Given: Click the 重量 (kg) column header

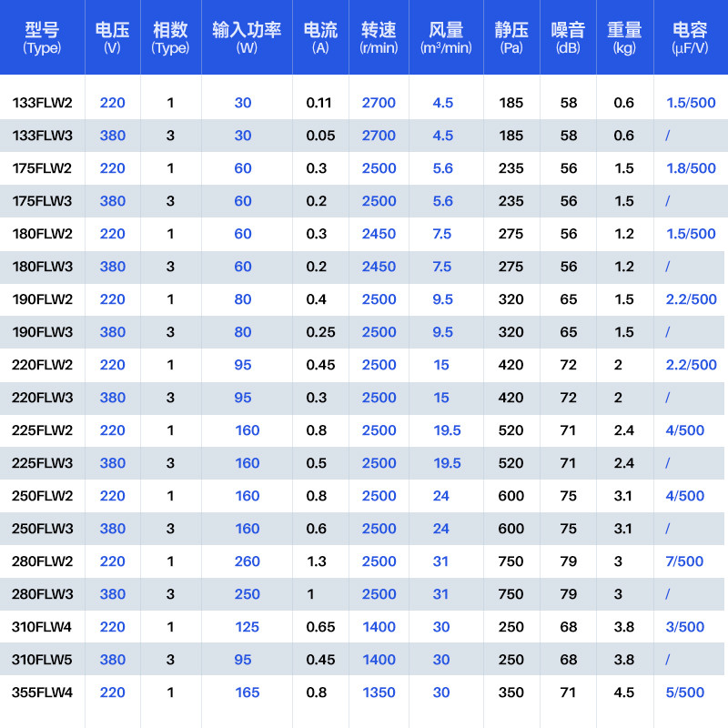Looking at the screenshot, I should 624,38.
